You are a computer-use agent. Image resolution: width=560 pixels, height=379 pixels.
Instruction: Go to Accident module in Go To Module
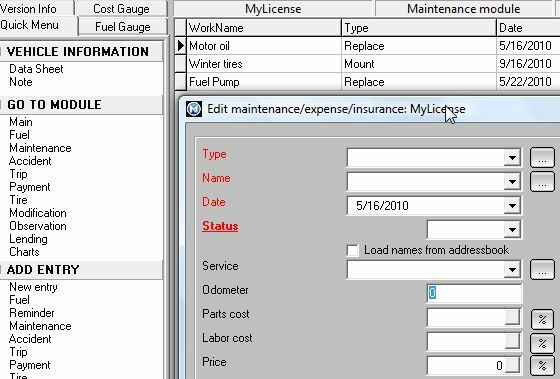pos(30,161)
